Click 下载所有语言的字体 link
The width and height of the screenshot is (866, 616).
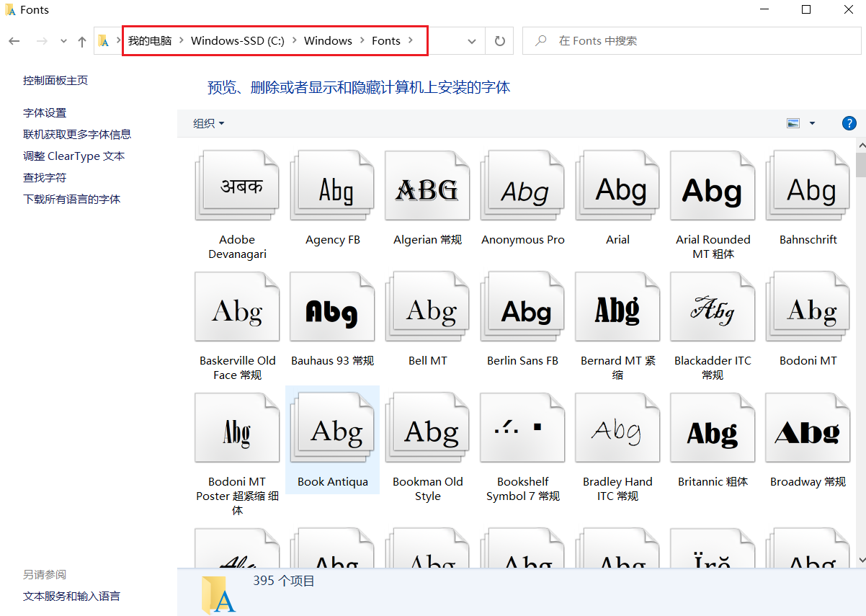pyautogui.click(x=72, y=200)
